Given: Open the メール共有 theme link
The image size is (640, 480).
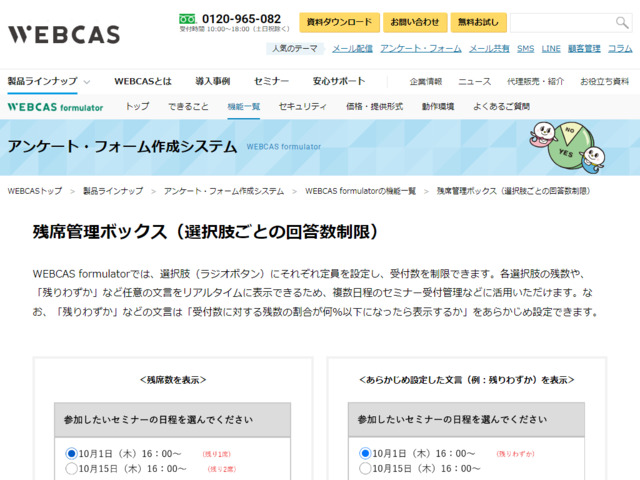Looking at the screenshot, I should (x=489, y=49).
